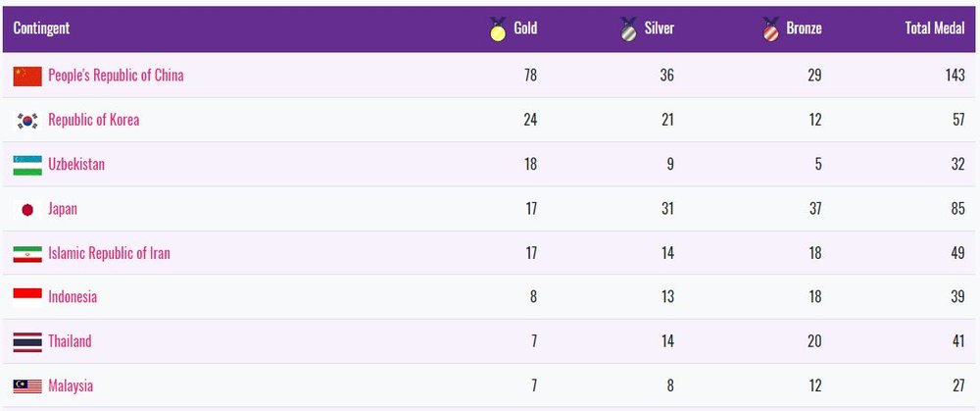Click the Thailand flag icon
This screenshot has width=980, height=411.
pos(27,342)
